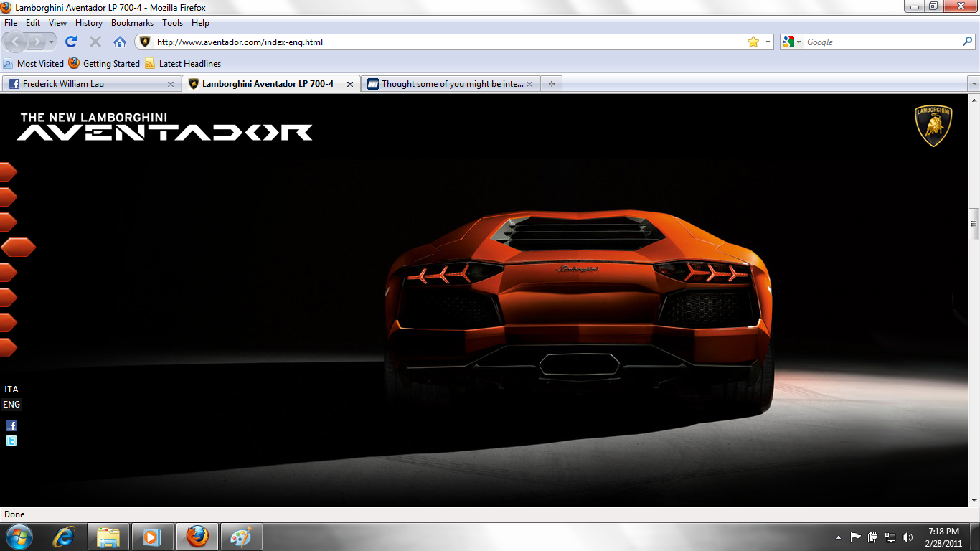Click the page vertical scrollbar thumb
Screen dimensions: 980x551
[974, 224]
